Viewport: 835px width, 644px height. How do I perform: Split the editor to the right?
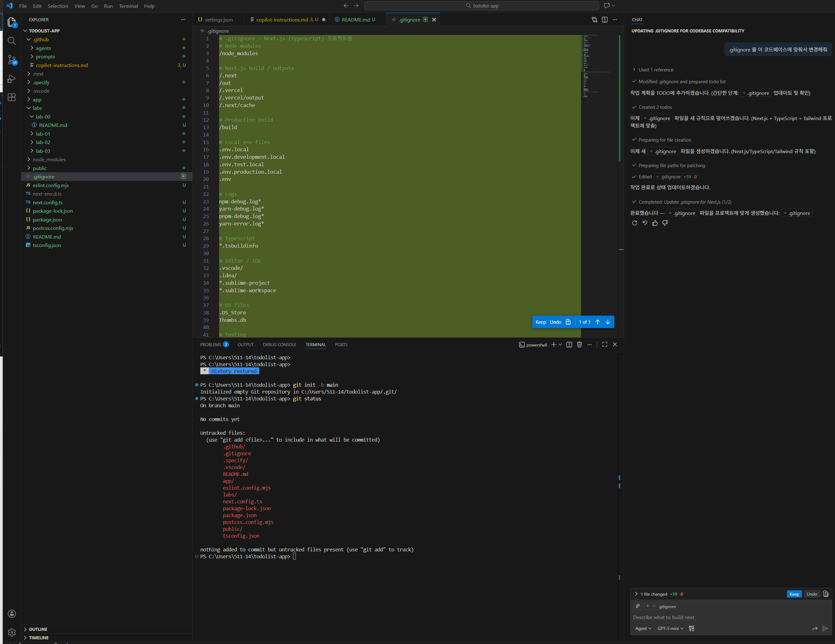(604, 20)
